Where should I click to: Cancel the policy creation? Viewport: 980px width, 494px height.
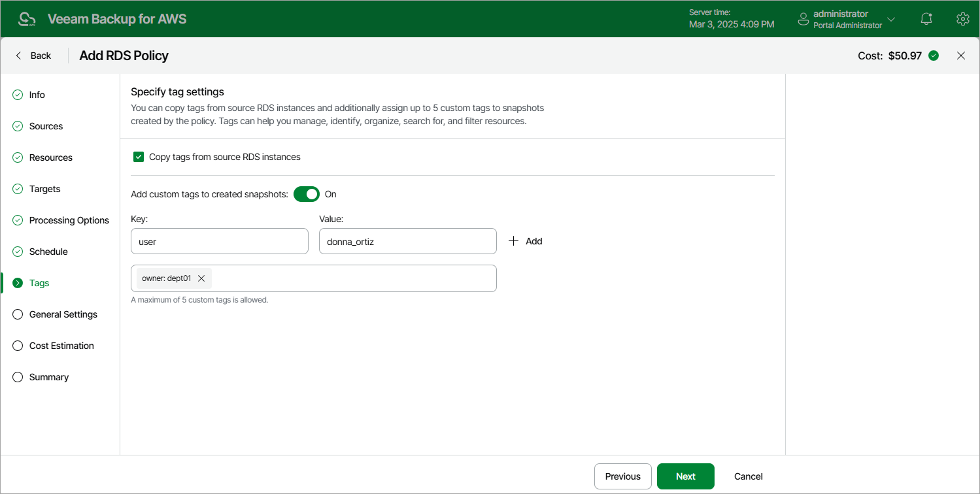(x=748, y=476)
